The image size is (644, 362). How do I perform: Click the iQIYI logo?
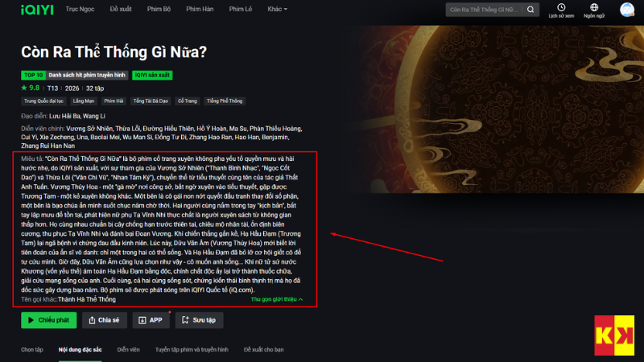pos(37,10)
